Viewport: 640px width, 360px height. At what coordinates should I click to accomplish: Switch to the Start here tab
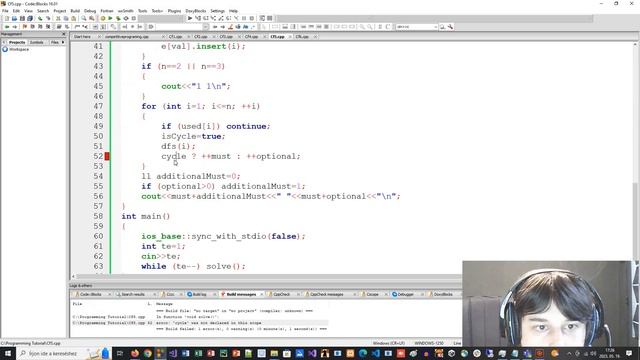click(x=82, y=37)
